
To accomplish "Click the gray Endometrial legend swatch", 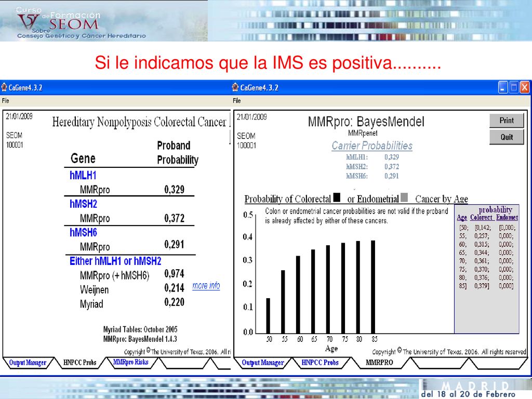I will pyautogui.click(x=404, y=197).
